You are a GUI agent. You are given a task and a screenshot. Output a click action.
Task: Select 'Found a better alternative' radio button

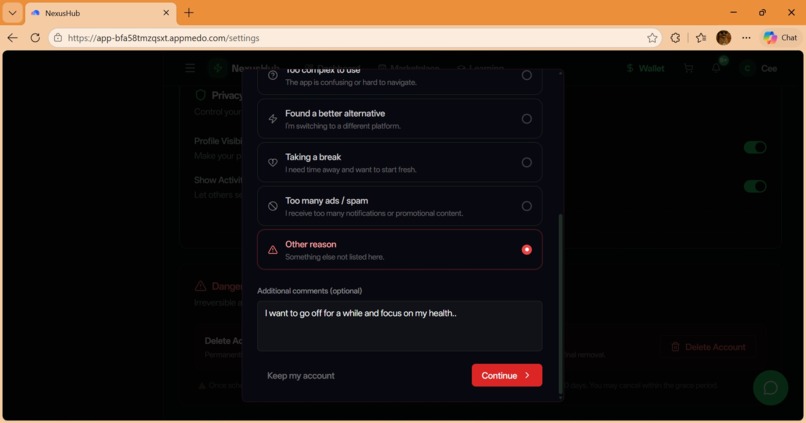point(526,119)
